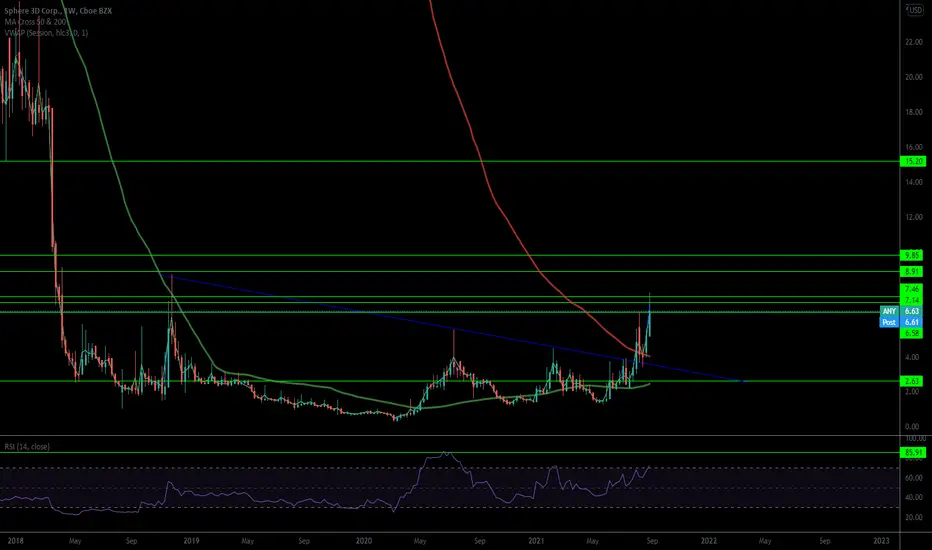
Task: Click the Sep label right before 2019
Action: coord(131,540)
